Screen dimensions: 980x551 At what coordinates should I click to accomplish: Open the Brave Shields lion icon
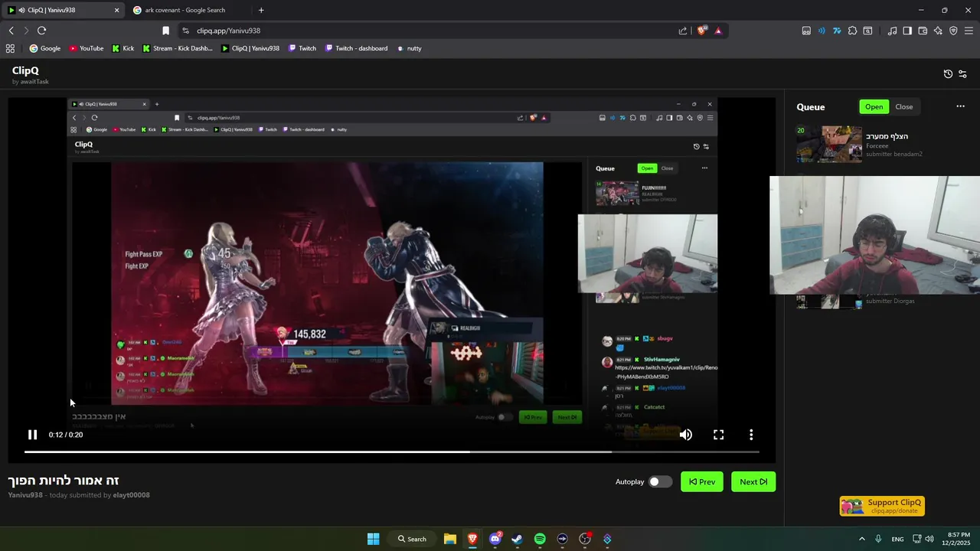pos(701,31)
